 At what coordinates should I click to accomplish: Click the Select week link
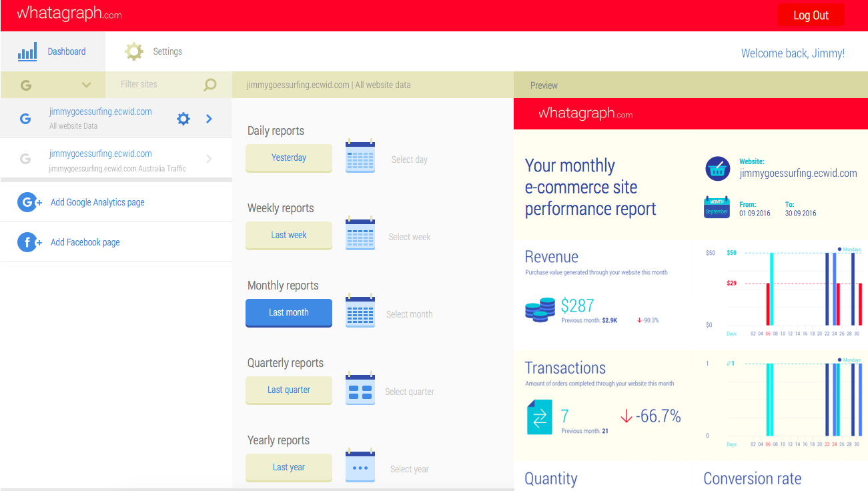410,237
